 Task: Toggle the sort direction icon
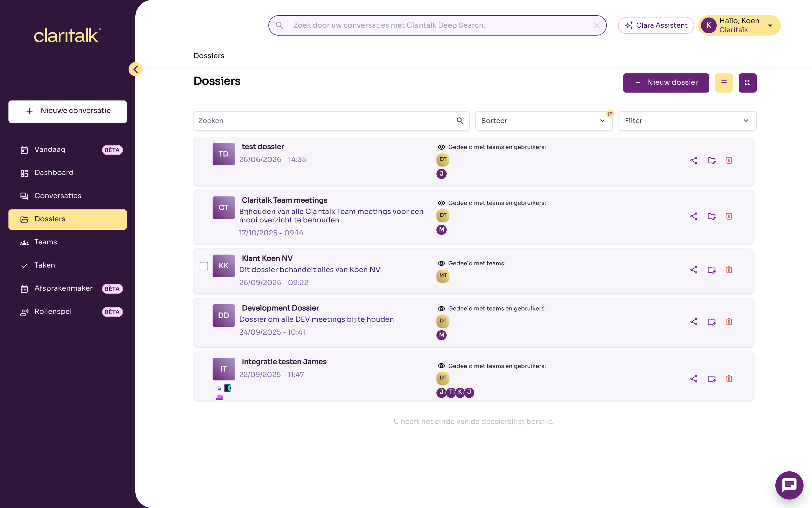point(610,114)
